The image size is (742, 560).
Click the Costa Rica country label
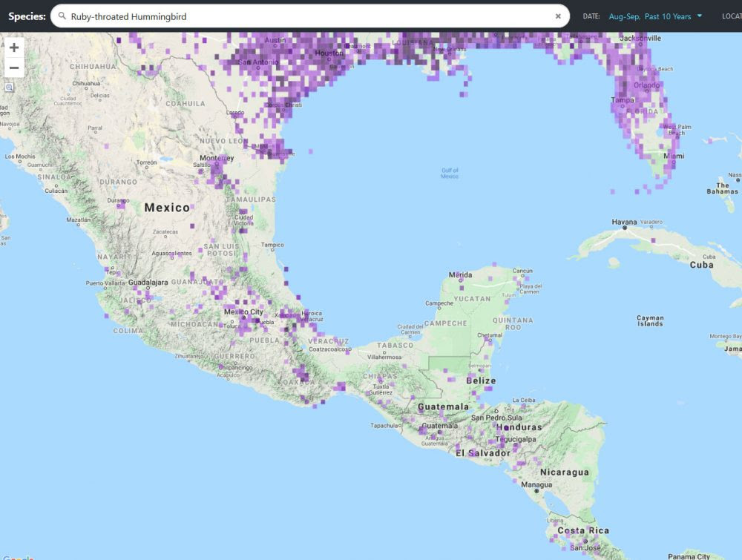click(583, 530)
